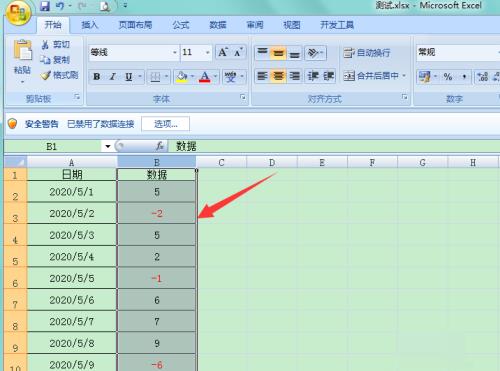Save the workbook via quick access toolbar
Image resolution: width=500 pixels, height=371 pixels.
coord(45,6)
